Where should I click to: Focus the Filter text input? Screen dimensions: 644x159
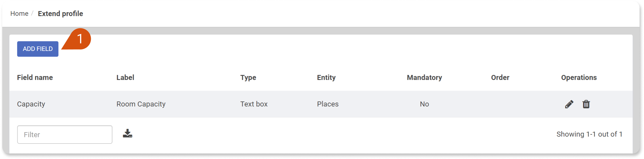[x=65, y=135]
